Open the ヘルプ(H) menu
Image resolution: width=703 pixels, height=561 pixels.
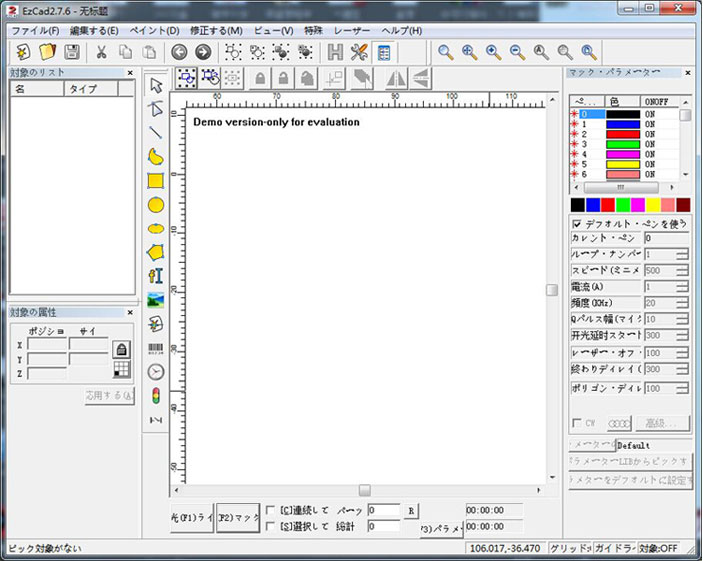coord(402,30)
